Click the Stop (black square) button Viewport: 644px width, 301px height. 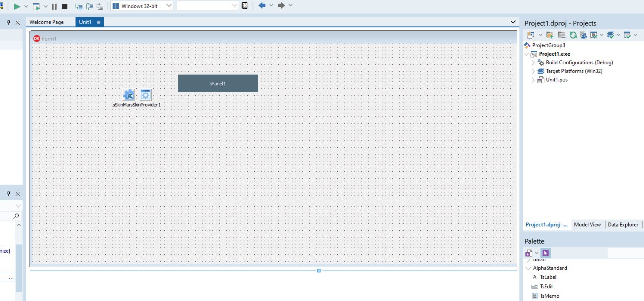pyautogui.click(x=65, y=6)
